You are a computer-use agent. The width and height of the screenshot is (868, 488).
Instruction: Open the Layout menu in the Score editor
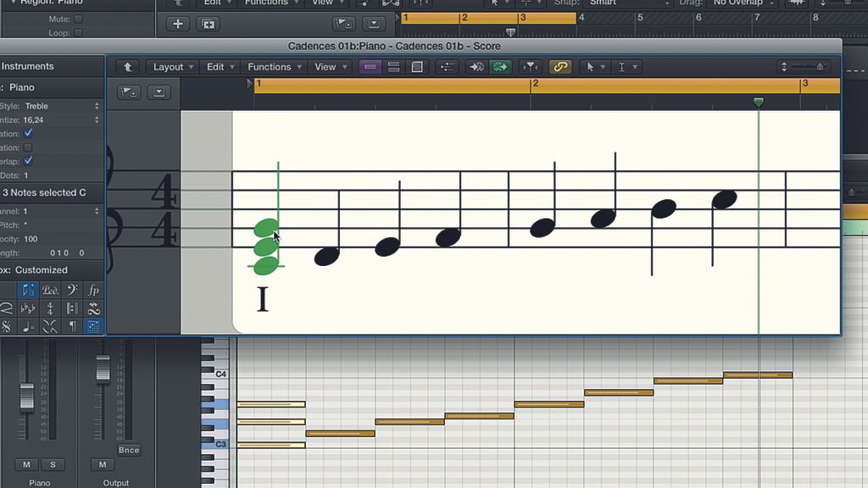pyautogui.click(x=171, y=66)
